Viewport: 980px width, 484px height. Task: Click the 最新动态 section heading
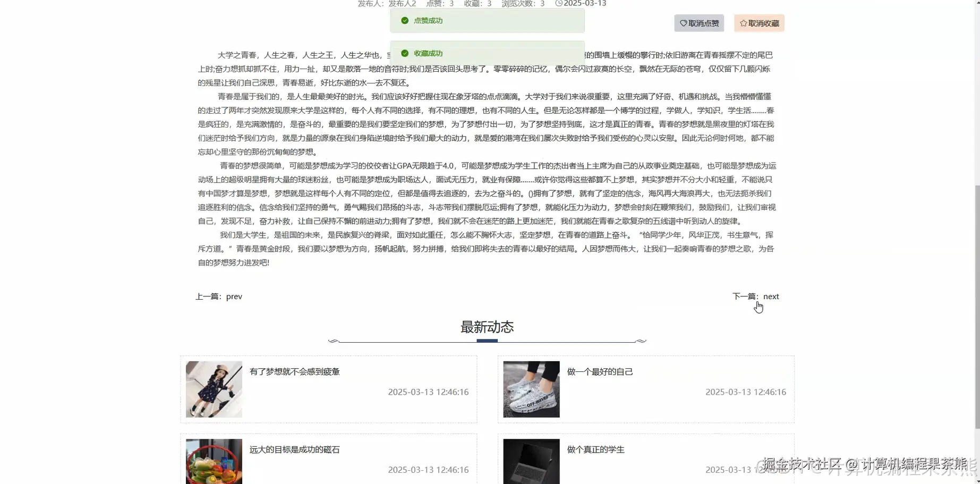pos(487,327)
